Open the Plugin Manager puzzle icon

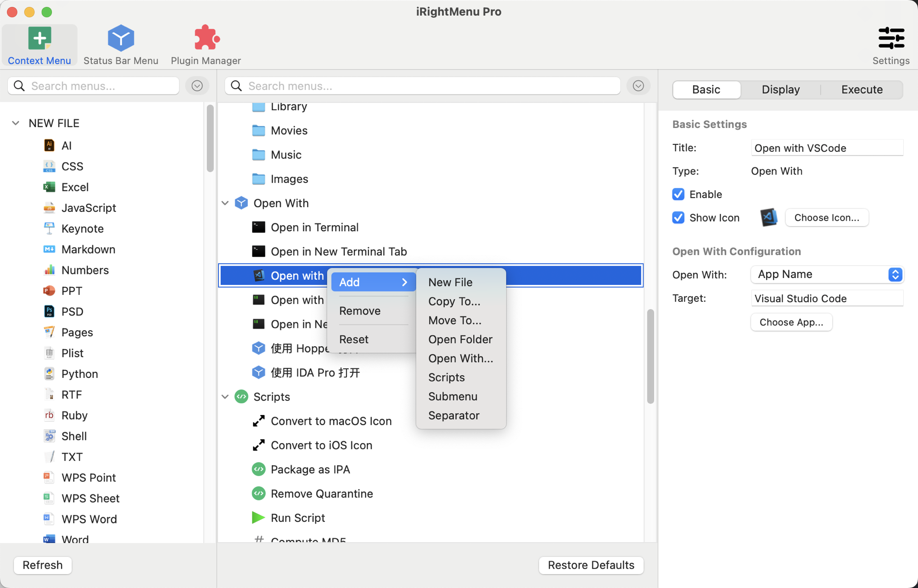point(206,38)
